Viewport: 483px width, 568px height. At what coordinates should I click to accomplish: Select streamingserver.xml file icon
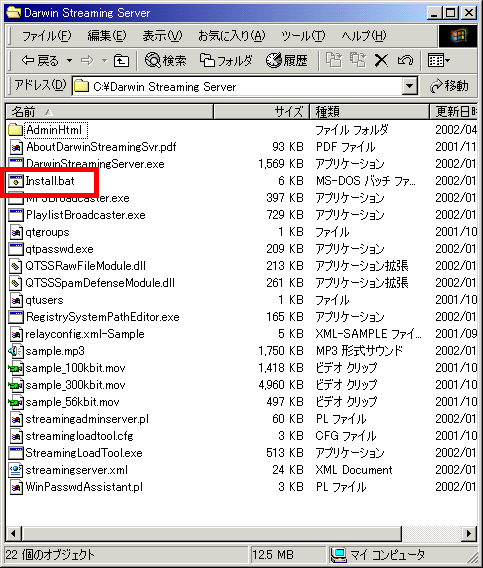[x=15, y=470]
